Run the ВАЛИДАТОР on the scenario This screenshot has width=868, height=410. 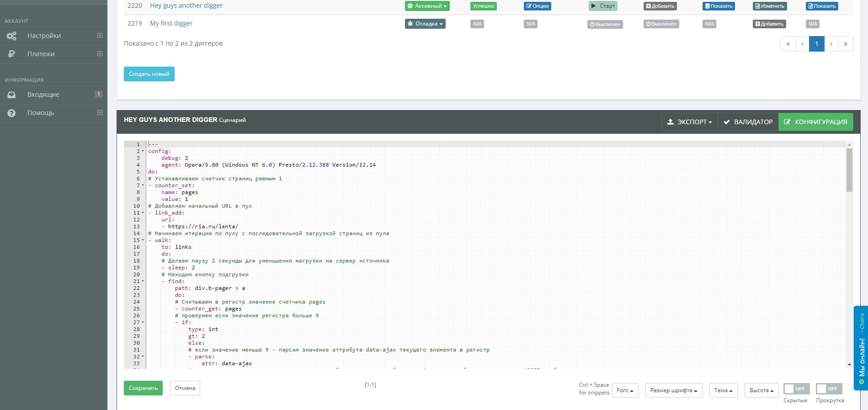click(748, 122)
